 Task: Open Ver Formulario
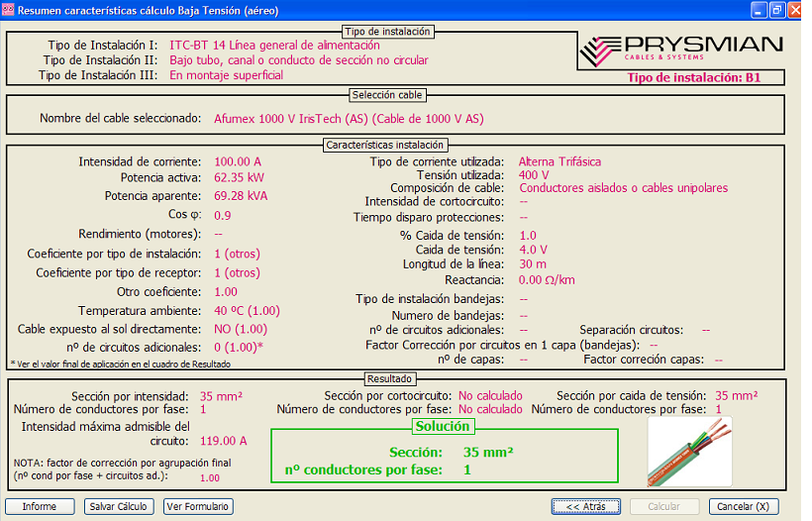pos(198,506)
